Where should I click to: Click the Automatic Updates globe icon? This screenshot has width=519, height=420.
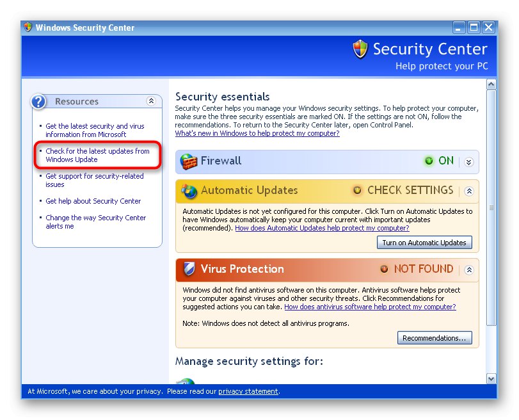click(x=189, y=191)
